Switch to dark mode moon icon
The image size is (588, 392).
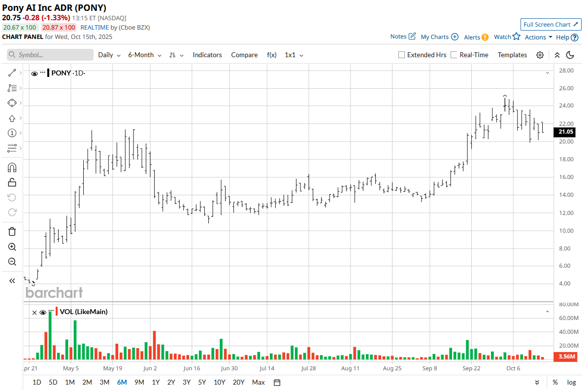570,55
